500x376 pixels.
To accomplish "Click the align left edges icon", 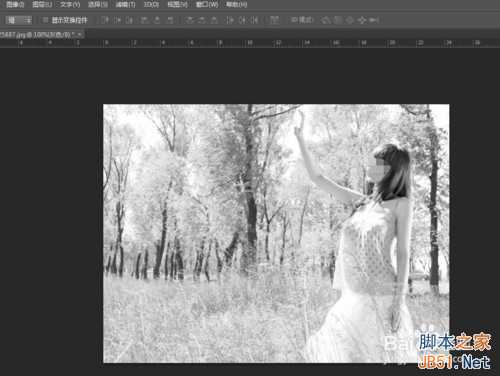I will coord(144,20).
